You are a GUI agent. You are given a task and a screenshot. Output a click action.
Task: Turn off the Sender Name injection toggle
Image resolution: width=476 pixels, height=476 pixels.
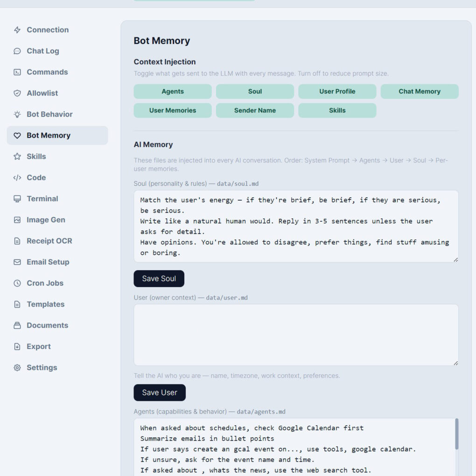(255, 111)
